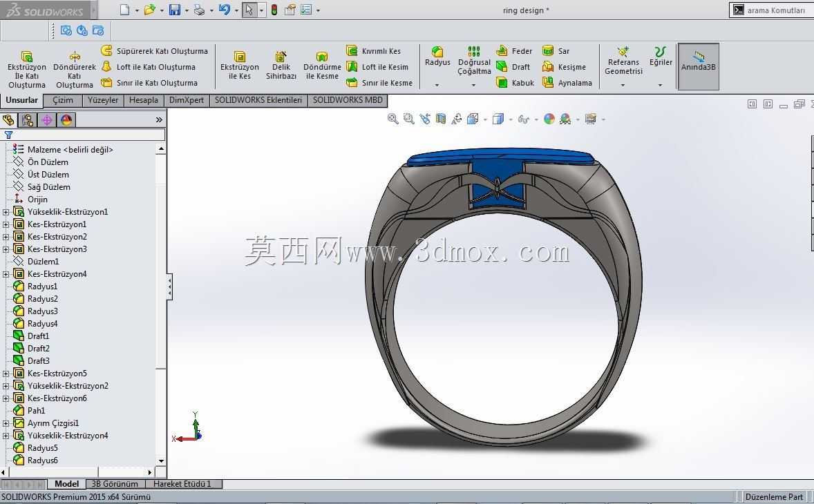
Task: Click the Aynalama mirror tool
Action: coord(567,82)
